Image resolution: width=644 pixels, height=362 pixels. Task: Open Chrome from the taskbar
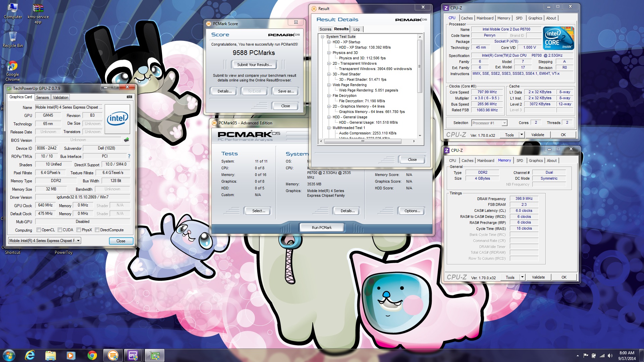click(x=92, y=355)
